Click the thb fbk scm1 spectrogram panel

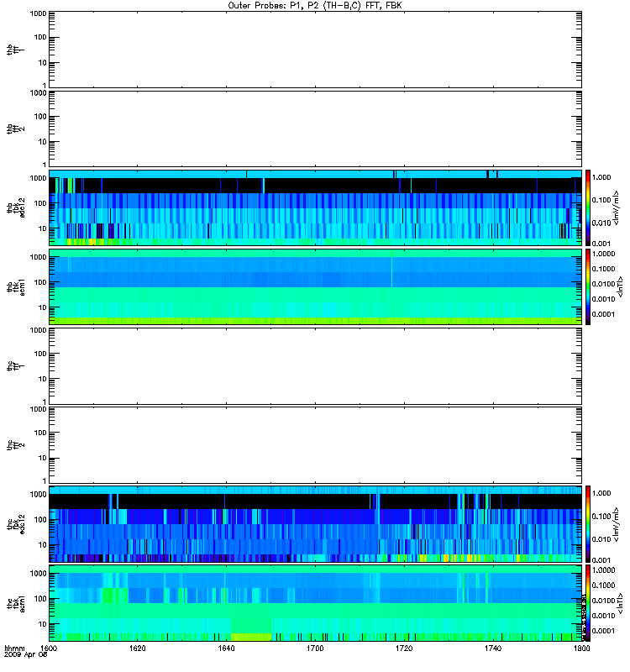click(315, 286)
